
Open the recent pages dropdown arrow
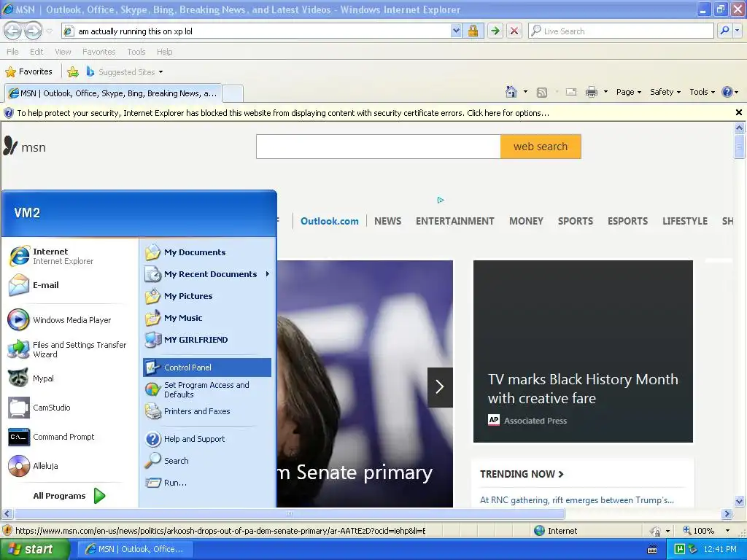pos(49,31)
